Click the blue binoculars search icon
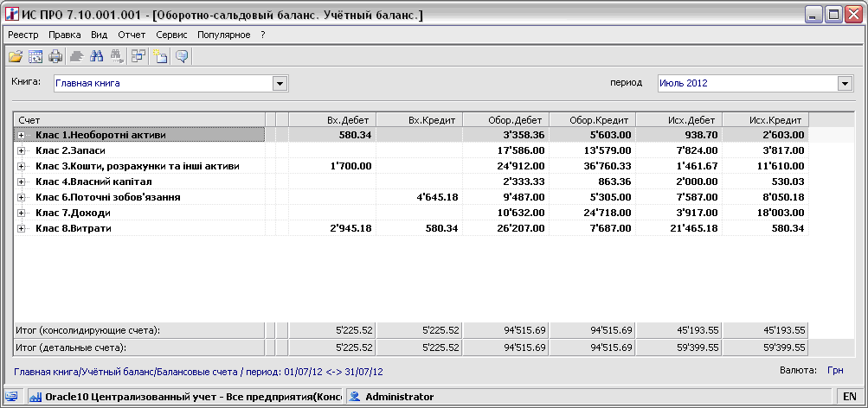Screen dimensions: 868x408 pos(97,56)
